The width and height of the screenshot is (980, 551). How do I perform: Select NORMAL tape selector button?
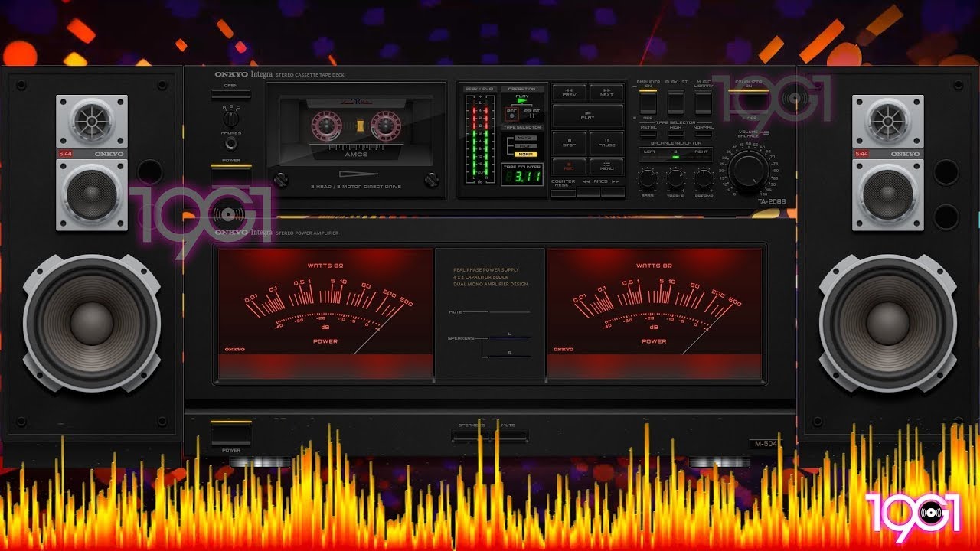(703, 134)
